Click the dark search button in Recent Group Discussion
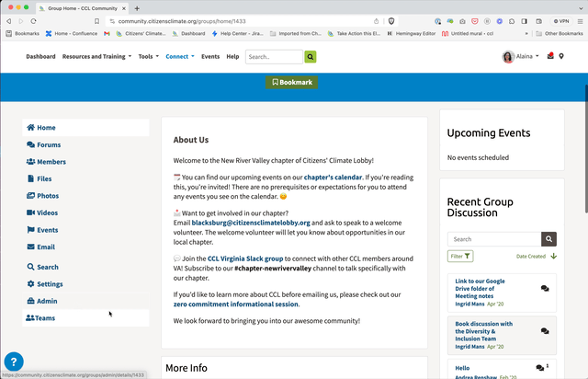Screen dimensions: 588x379 point(548,239)
